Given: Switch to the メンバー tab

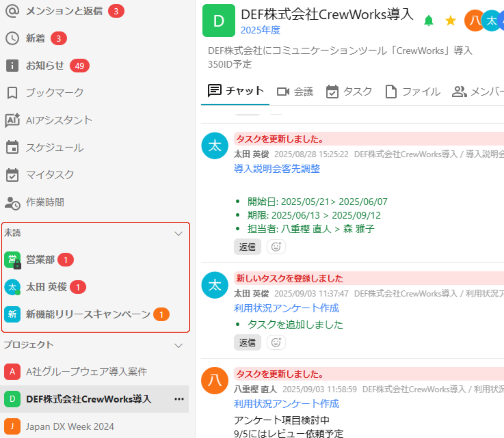Looking at the screenshot, I should [x=478, y=92].
